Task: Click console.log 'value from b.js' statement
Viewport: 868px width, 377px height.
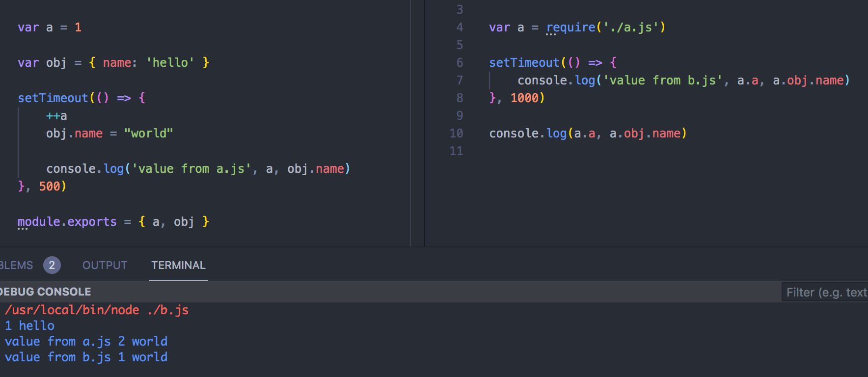Action: click(x=683, y=81)
